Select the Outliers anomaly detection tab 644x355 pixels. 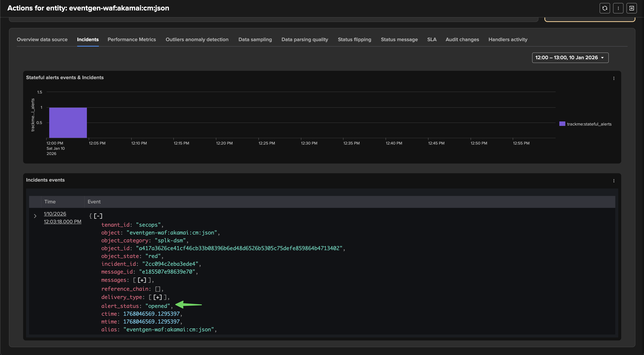click(x=197, y=39)
